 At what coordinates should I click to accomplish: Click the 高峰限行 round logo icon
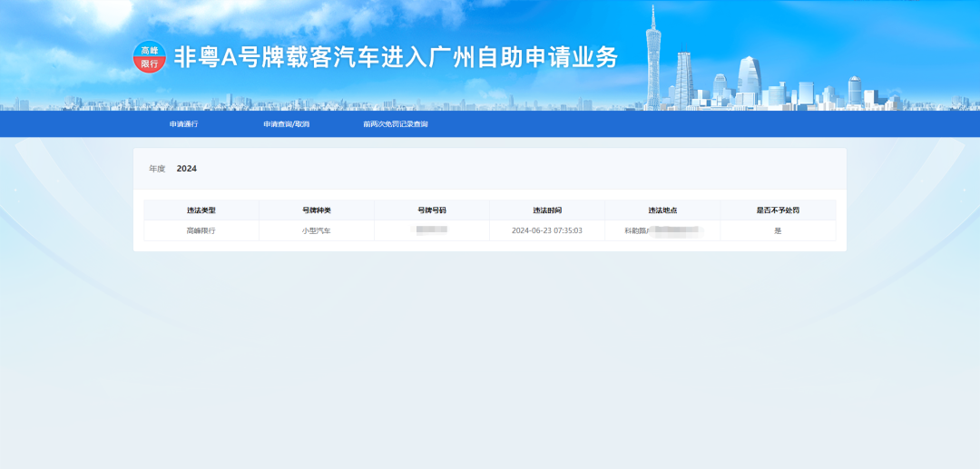click(x=149, y=57)
